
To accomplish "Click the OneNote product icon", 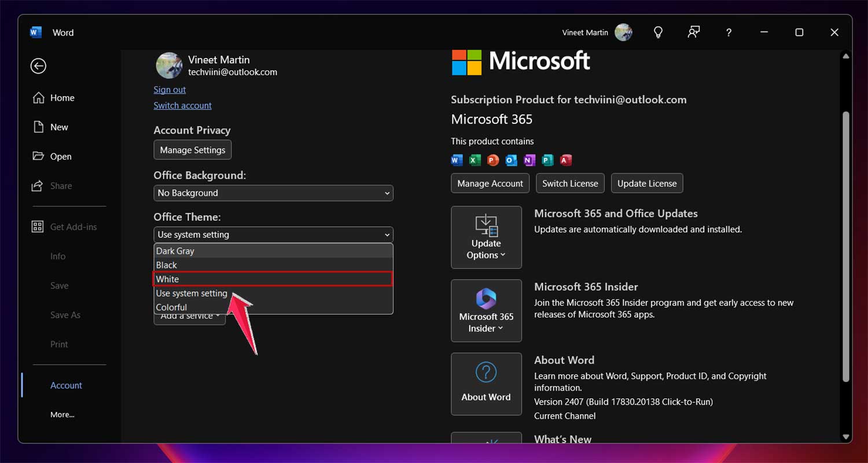I will tap(529, 160).
